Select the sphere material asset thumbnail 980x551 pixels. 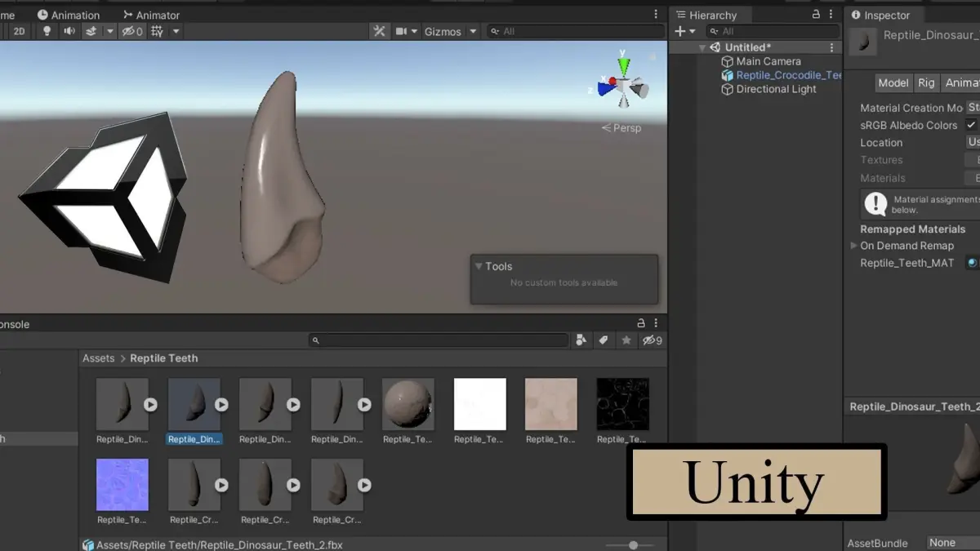click(x=408, y=404)
